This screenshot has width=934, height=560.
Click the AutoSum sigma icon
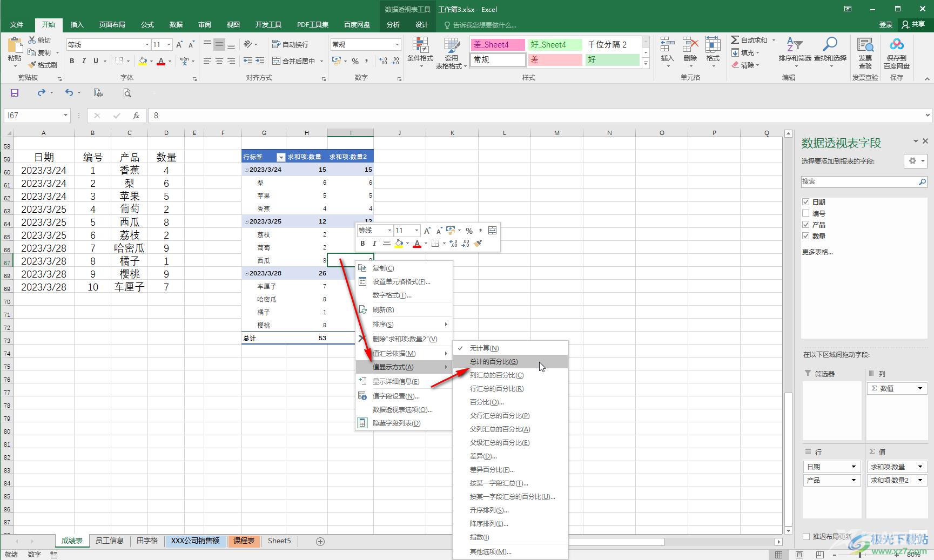[x=735, y=40]
